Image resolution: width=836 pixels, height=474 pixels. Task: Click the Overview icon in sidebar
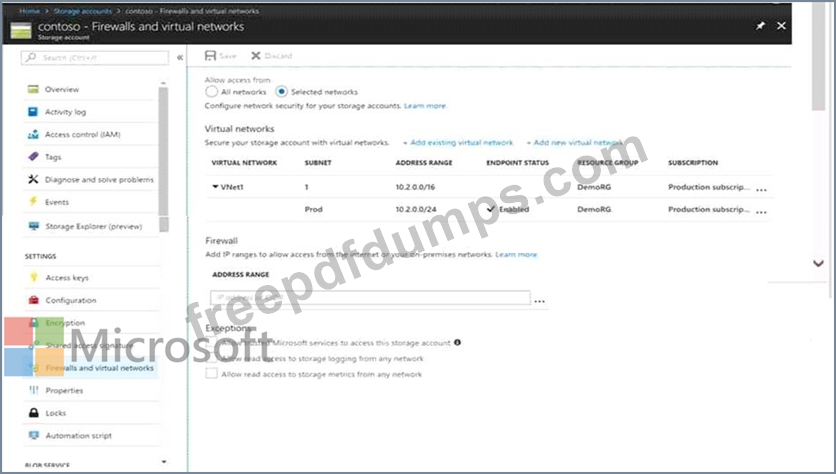[x=33, y=89]
